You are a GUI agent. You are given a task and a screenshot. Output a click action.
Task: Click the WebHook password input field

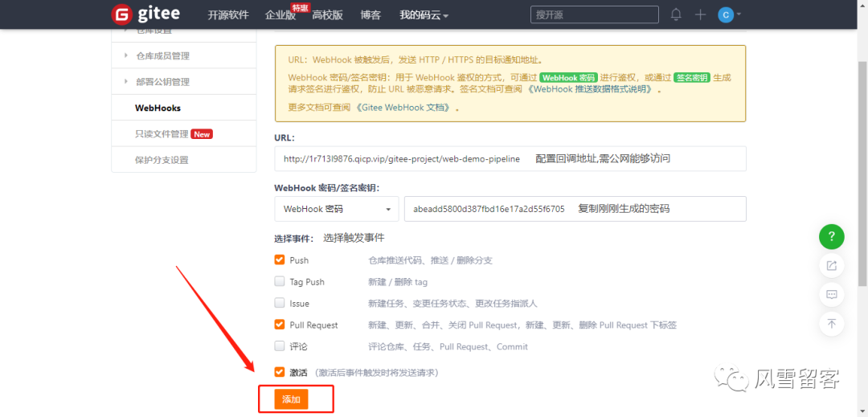[575, 209]
